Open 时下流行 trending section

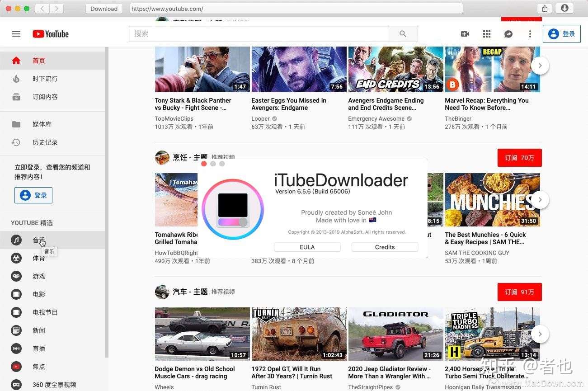point(52,79)
